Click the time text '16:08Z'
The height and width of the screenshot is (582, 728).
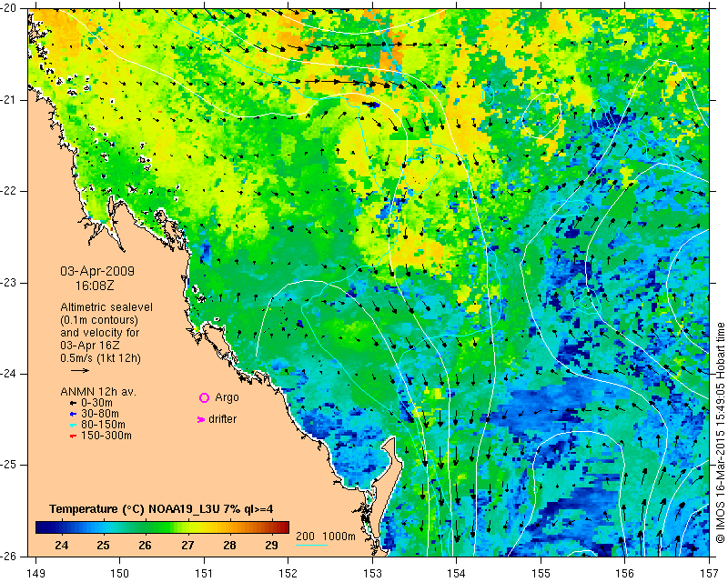tap(95, 286)
